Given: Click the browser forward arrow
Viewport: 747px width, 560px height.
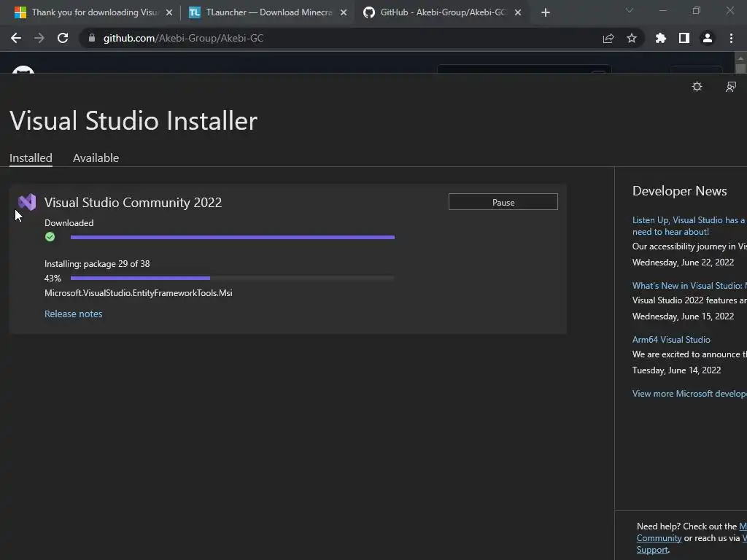Looking at the screenshot, I should pyautogui.click(x=39, y=38).
